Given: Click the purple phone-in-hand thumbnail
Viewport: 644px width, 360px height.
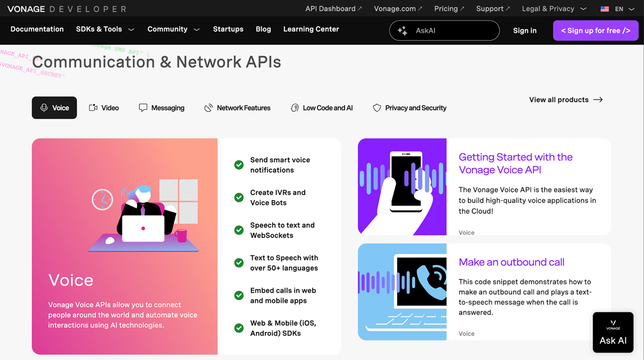Looking at the screenshot, I should click(x=402, y=187).
